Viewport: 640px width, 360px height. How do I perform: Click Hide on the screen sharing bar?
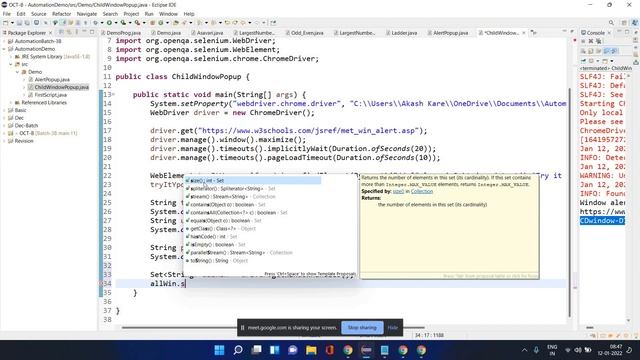pyautogui.click(x=393, y=327)
